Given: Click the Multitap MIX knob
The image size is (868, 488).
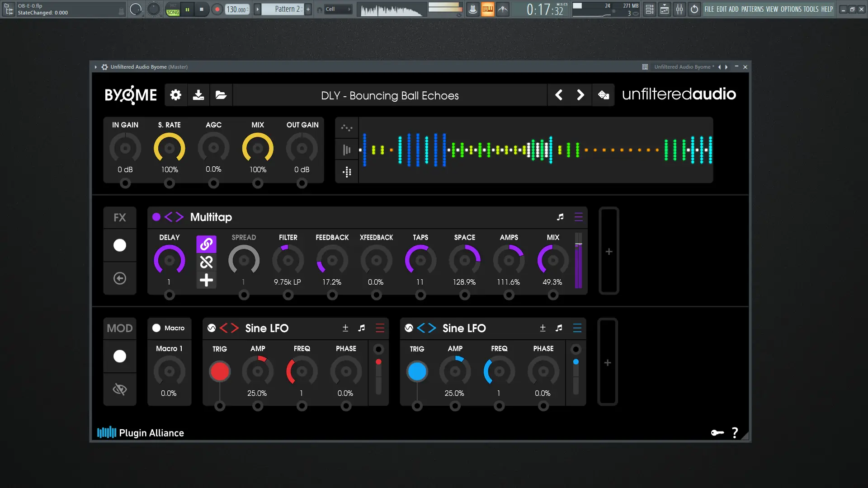Looking at the screenshot, I should pos(552,261).
